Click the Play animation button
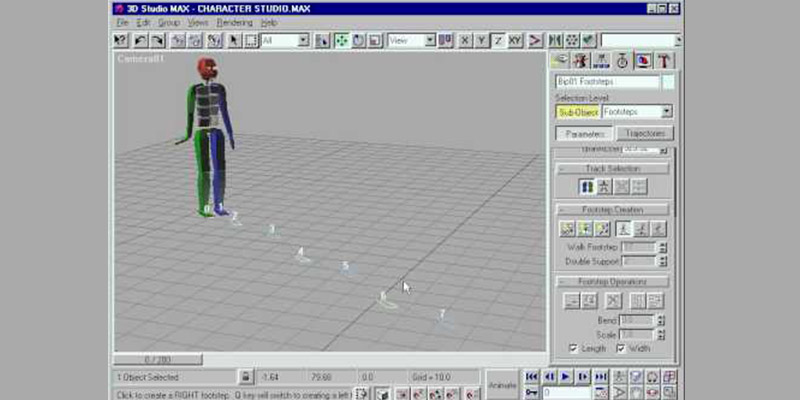 pos(565,377)
